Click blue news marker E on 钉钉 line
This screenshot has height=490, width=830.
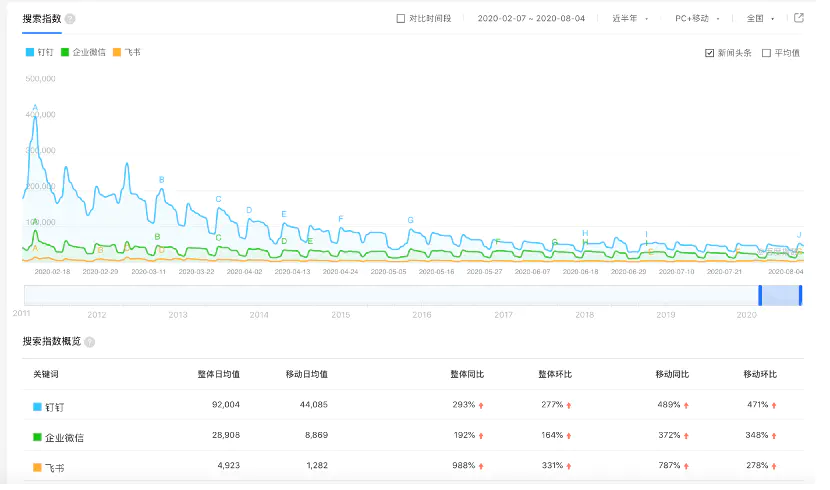click(x=284, y=214)
